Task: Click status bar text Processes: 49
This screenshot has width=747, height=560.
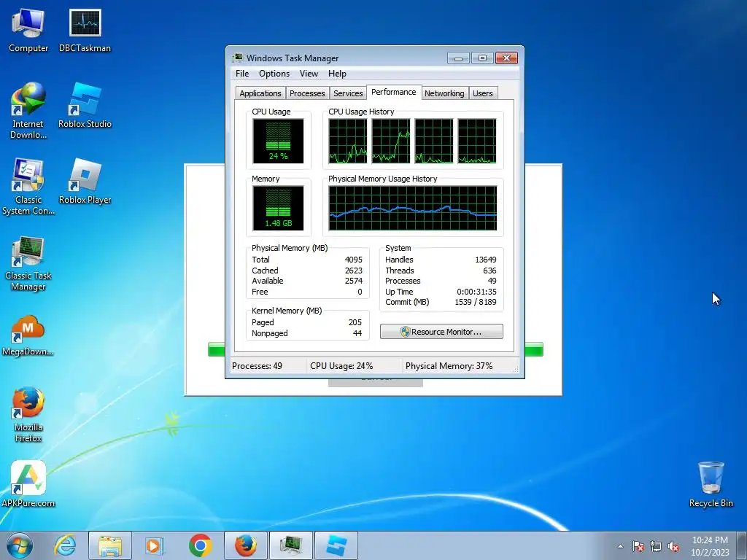Action: 257,366
